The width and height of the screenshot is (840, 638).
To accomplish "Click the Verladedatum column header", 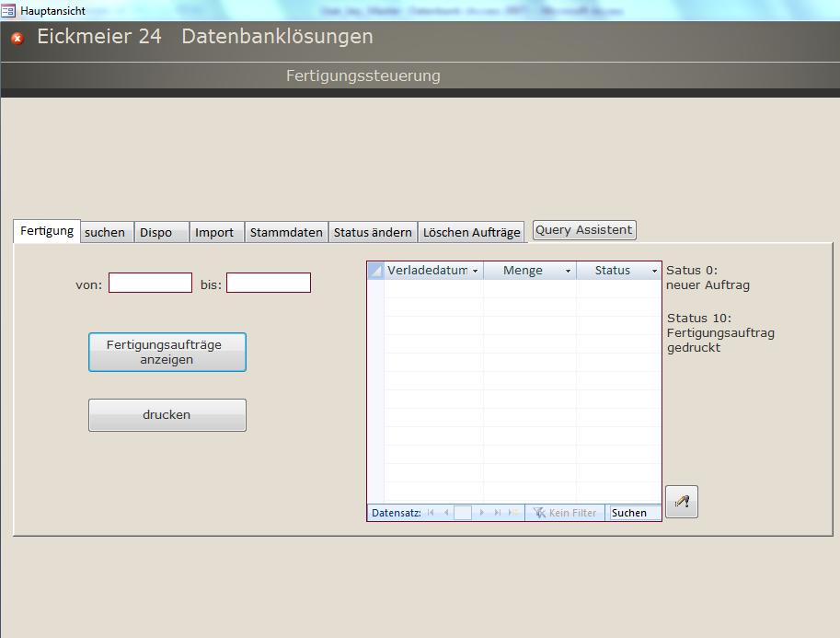I will tap(432, 271).
